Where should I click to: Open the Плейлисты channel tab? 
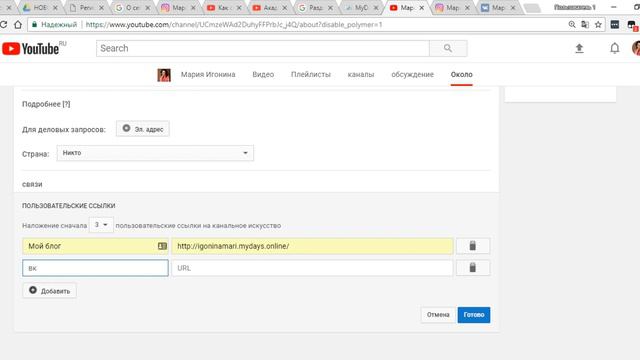point(311,75)
